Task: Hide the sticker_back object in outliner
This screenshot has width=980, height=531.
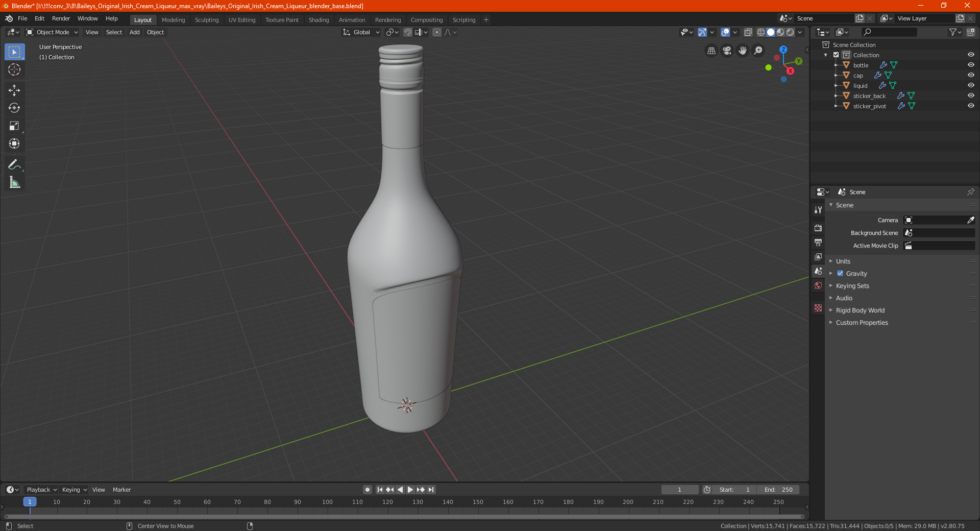Action: point(971,96)
